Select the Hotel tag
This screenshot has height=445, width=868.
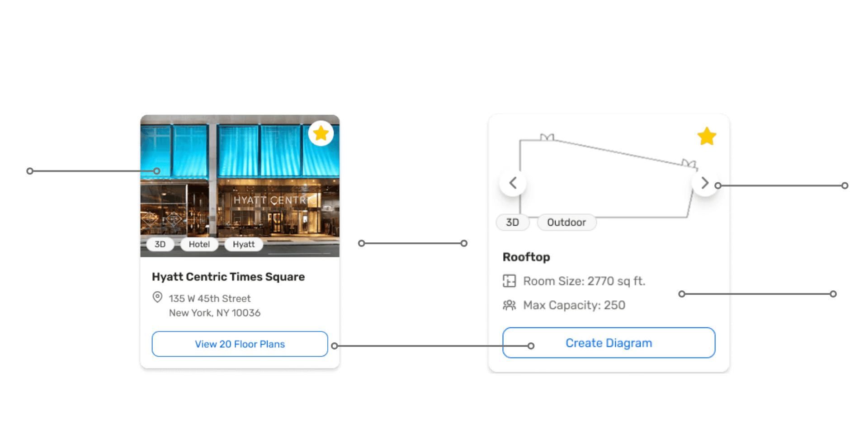(x=199, y=244)
